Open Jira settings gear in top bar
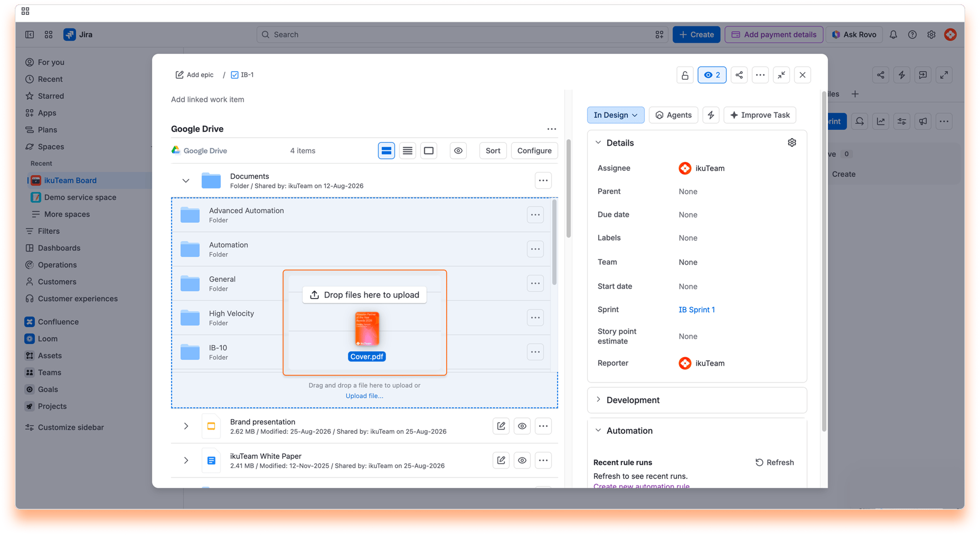The width and height of the screenshot is (980, 535). 931,34
